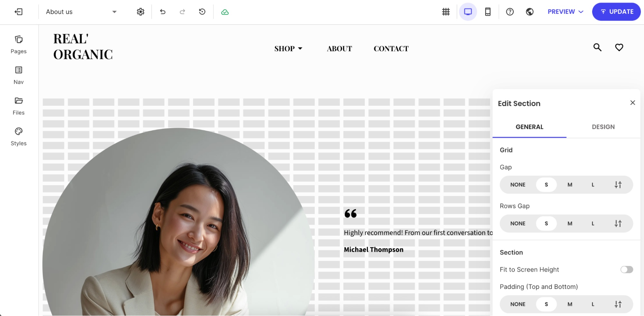Screen dimensions: 644x316
Task: Click the site search magnifier icon
Action: coord(597,47)
